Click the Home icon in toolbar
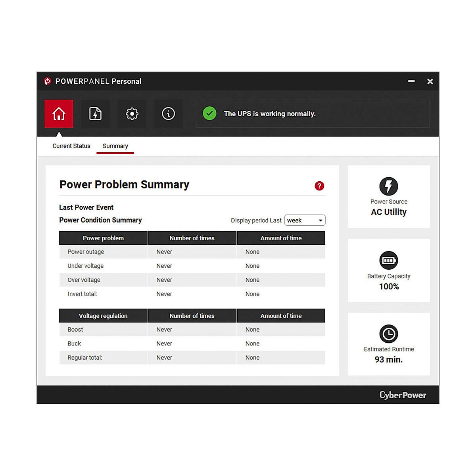Screen dimensions: 476x476 pos(59,114)
